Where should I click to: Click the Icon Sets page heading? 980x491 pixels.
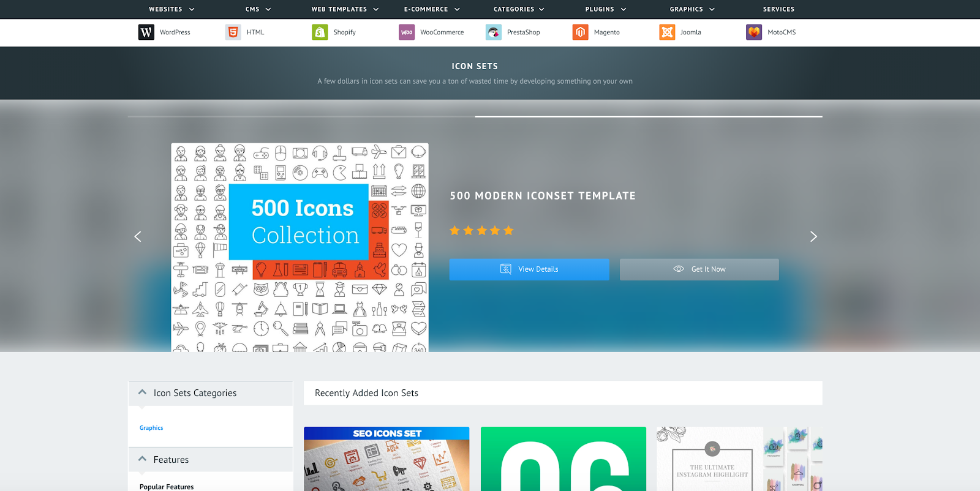(x=475, y=66)
